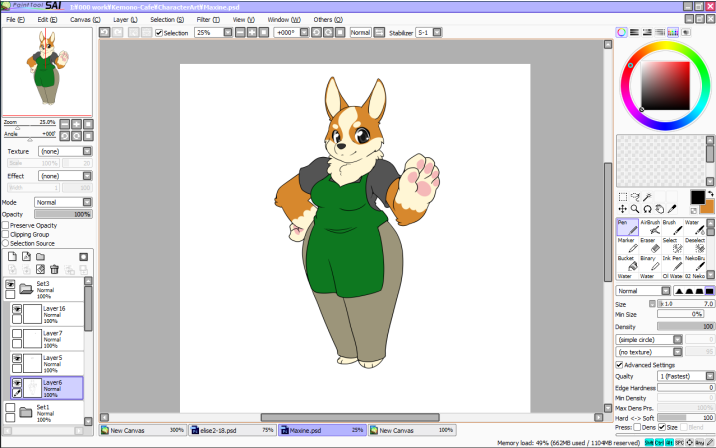
Task: Click the Undo arrow in the toolbar
Action: click(105, 32)
